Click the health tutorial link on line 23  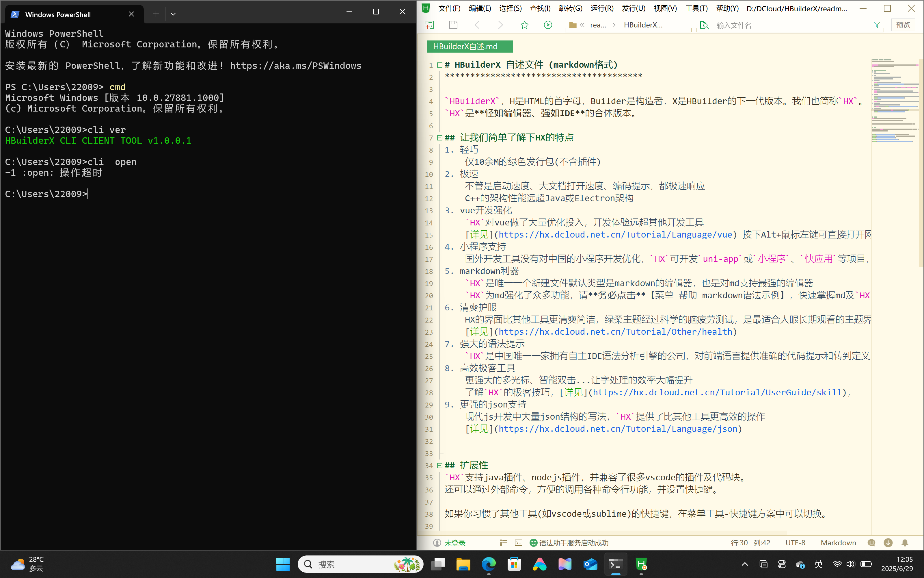pyautogui.click(x=616, y=332)
